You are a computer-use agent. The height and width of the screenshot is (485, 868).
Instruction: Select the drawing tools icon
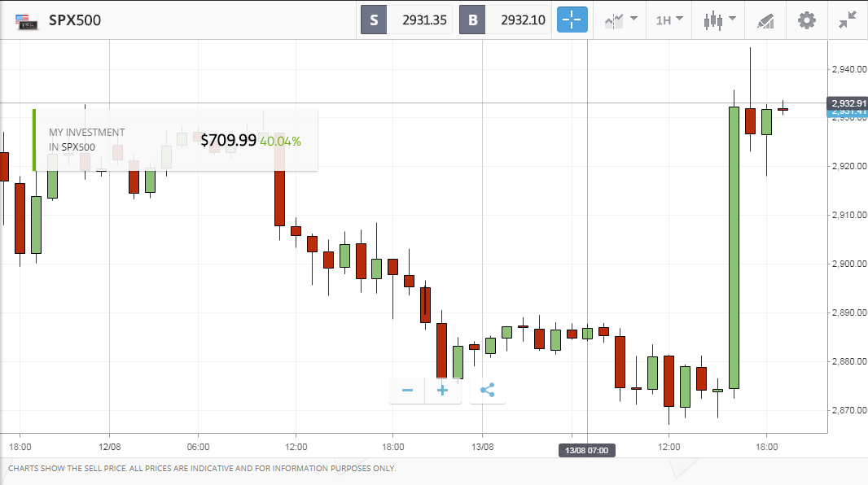click(x=765, y=21)
